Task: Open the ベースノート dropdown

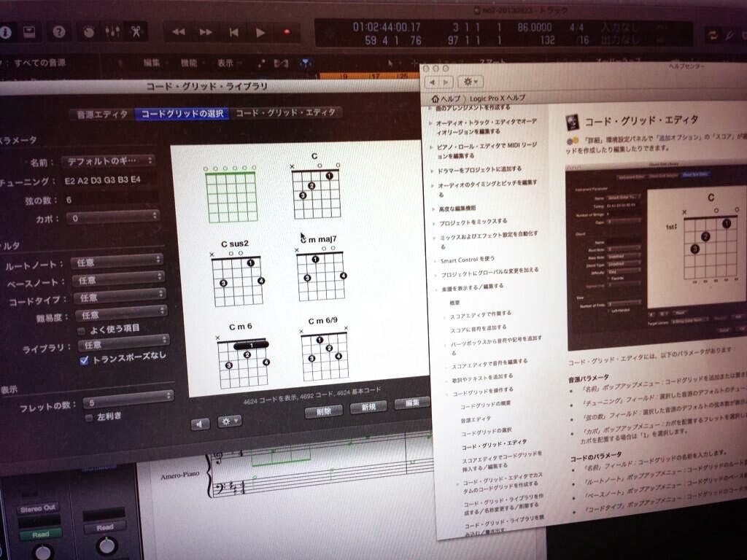Action: [118, 279]
